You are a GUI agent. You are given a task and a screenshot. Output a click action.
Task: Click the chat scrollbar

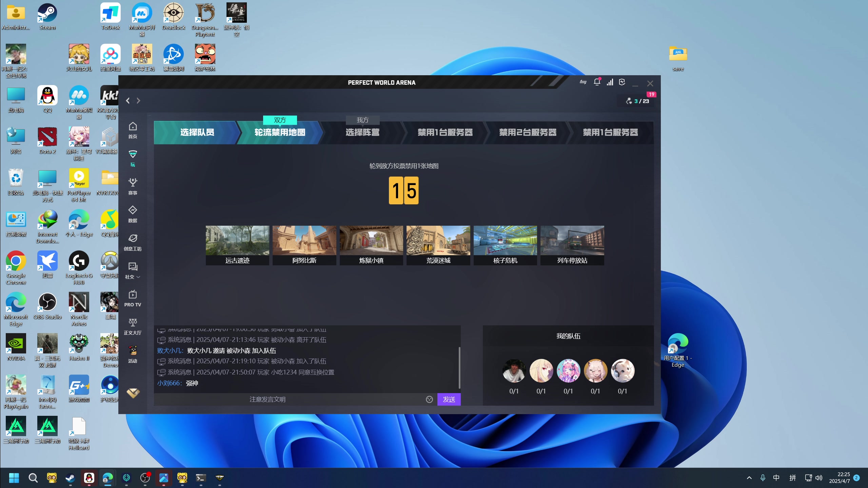pyautogui.click(x=459, y=368)
